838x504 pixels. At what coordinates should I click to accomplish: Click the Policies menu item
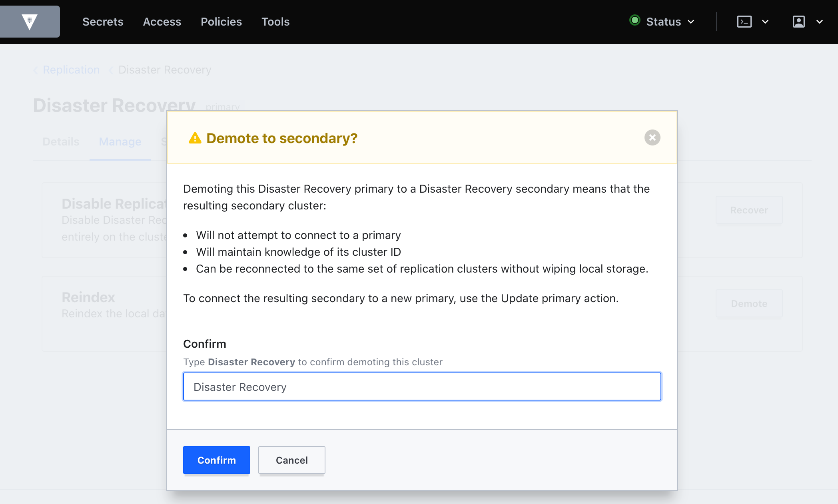[x=221, y=22]
